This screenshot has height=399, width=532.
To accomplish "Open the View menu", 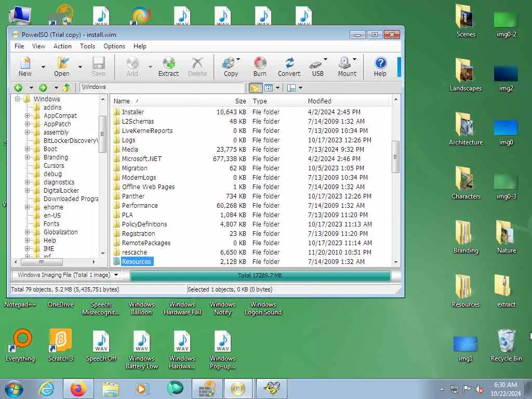I will click(x=38, y=46).
